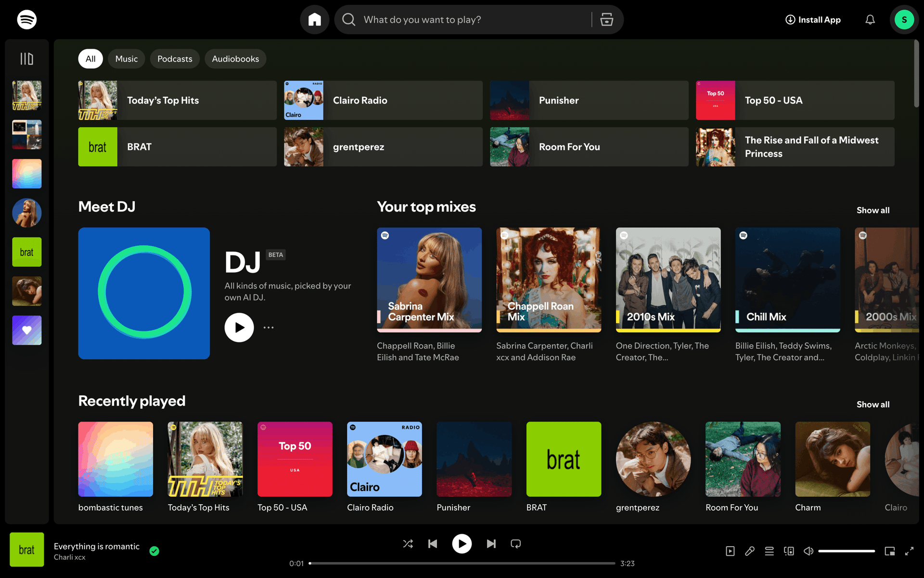
Task: Open grentperez artist in Recently played
Action: 653,467
